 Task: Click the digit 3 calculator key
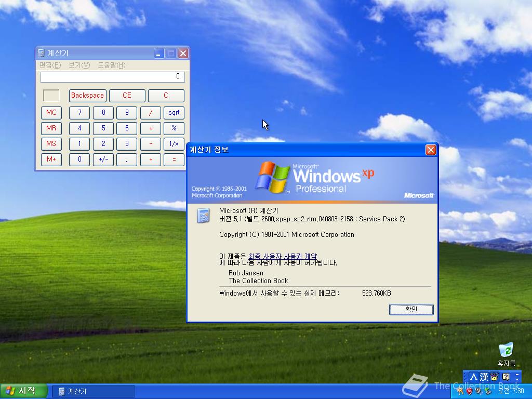pos(127,144)
